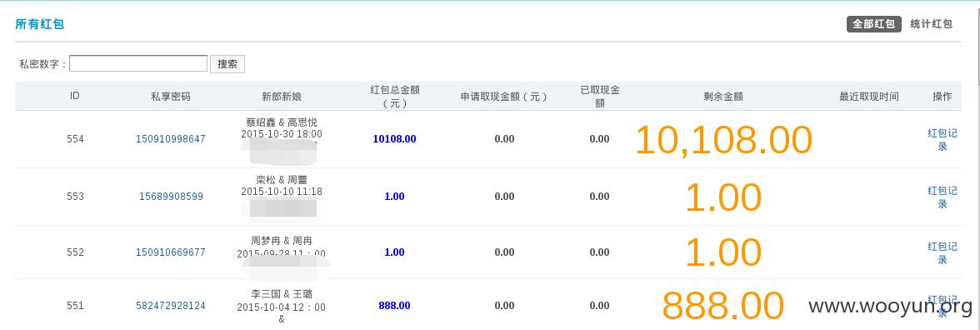Image resolution: width=980 pixels, height=330 pixels.
Task: Click ID cell 553
Action: [x=75, y=197]
